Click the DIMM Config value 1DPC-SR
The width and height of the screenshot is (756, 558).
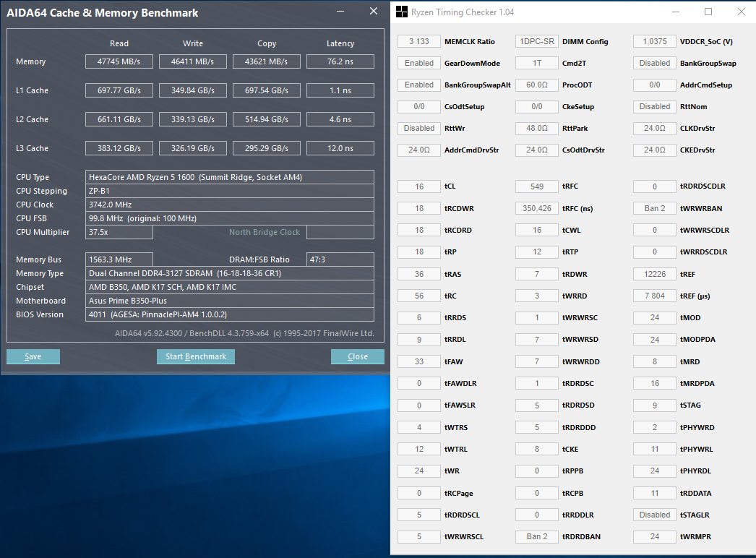536,41
